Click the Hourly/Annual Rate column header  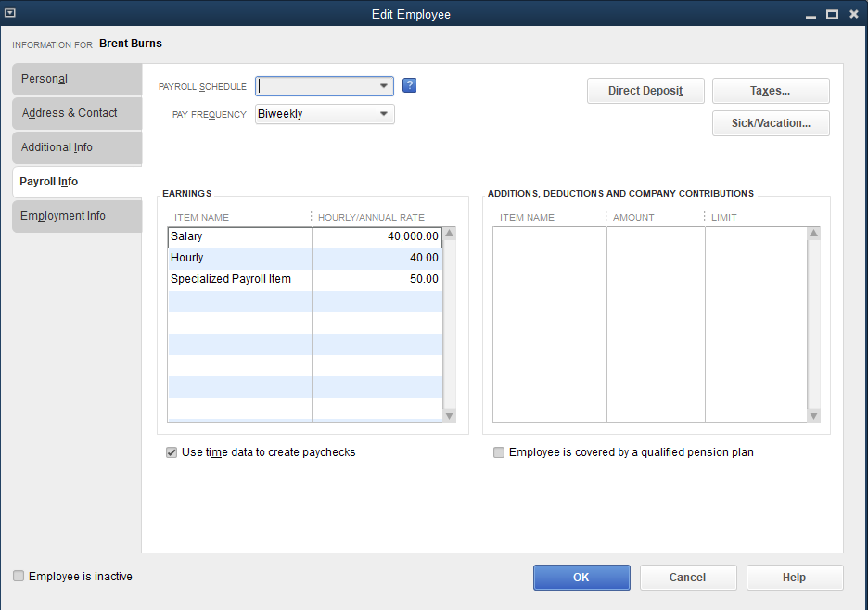click(371, 218)
